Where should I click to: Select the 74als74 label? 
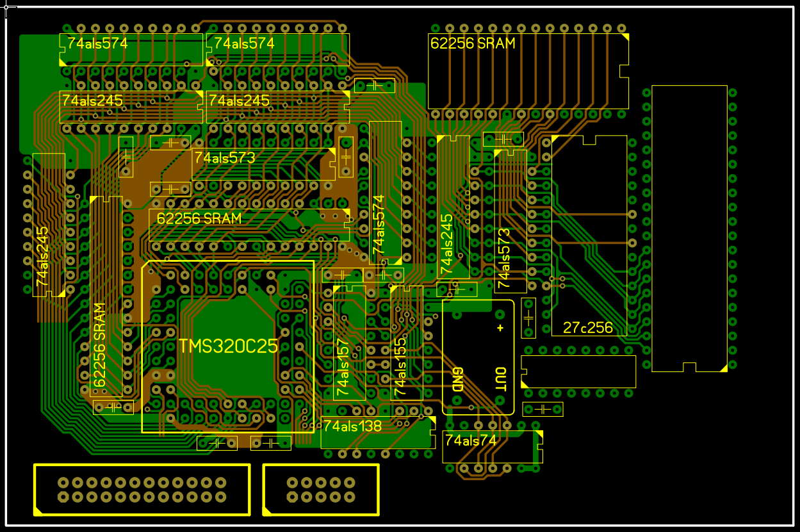click(x=471, y=440)
